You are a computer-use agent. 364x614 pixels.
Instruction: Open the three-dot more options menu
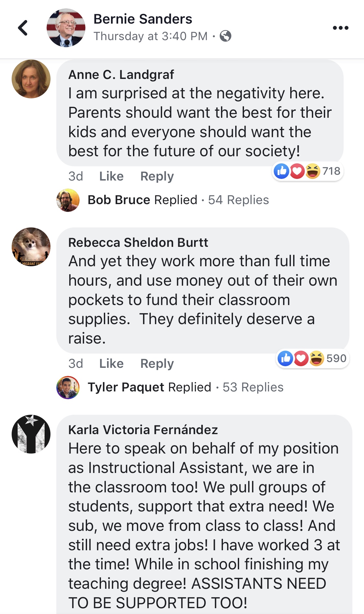pos(340,28)
